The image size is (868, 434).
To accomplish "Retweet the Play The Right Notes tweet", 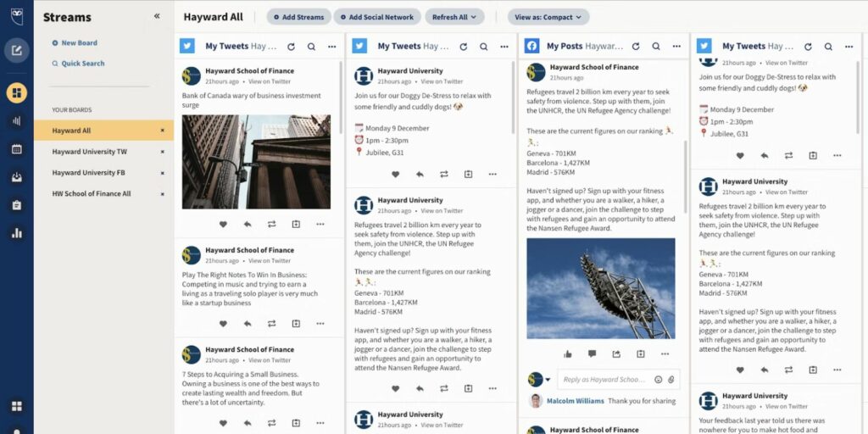I will coord(272,323).
